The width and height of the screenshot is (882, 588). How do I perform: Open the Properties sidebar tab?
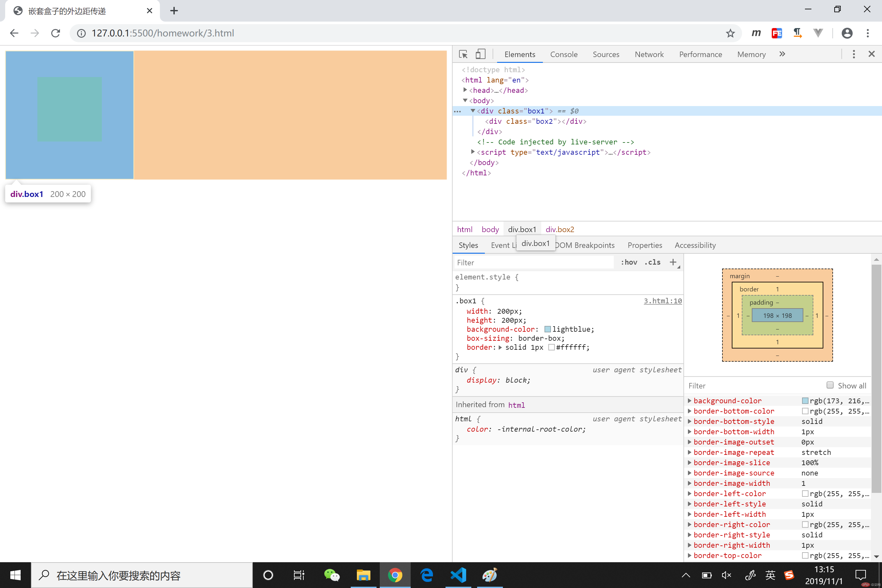645,245
